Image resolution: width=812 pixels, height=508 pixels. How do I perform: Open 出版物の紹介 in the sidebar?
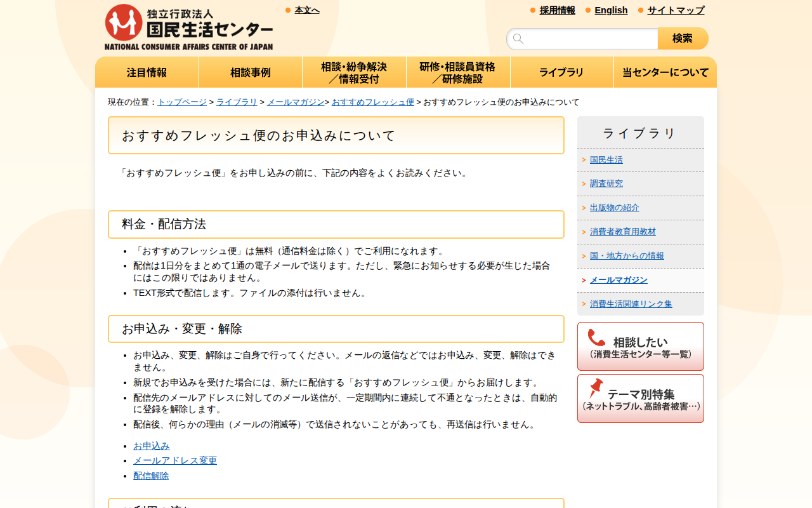(x=615, y=208)
